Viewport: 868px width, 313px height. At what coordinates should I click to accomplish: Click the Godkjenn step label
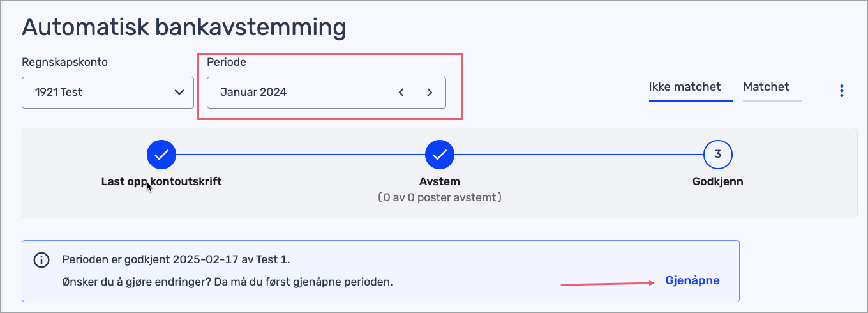(718, 181)
